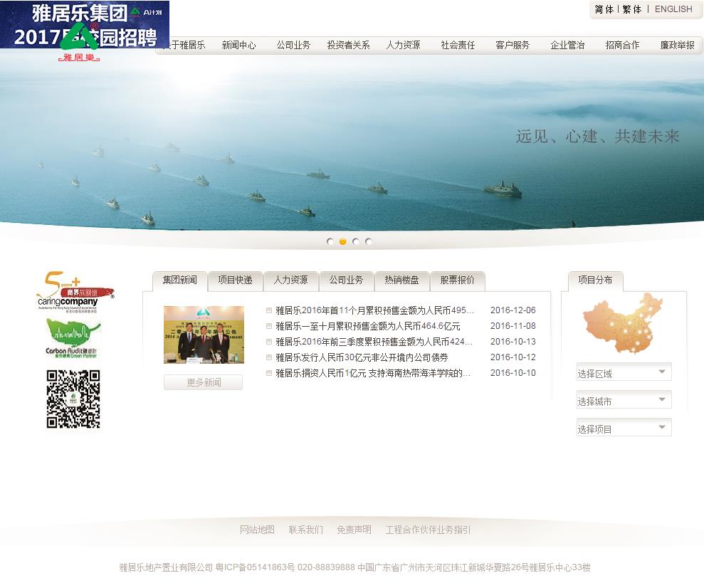
Task: Open the 招商合作 menu
Action: pyautogui.click(x=622, y=45)
